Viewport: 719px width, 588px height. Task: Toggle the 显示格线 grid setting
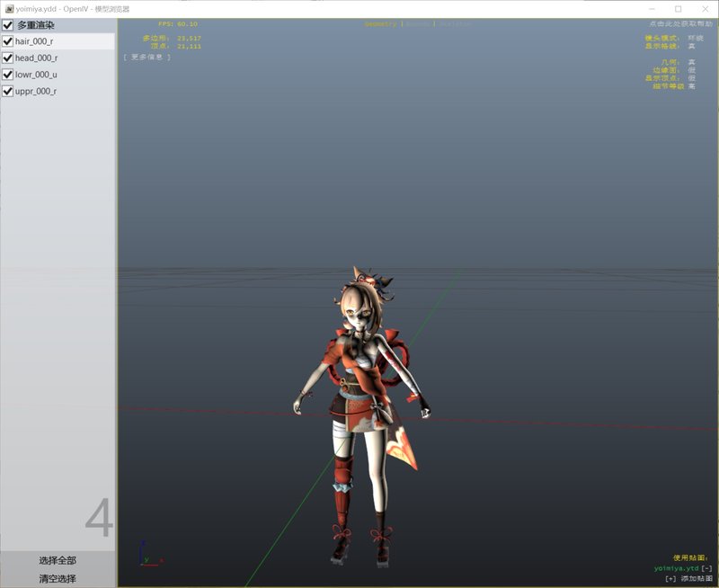[691, 46]
